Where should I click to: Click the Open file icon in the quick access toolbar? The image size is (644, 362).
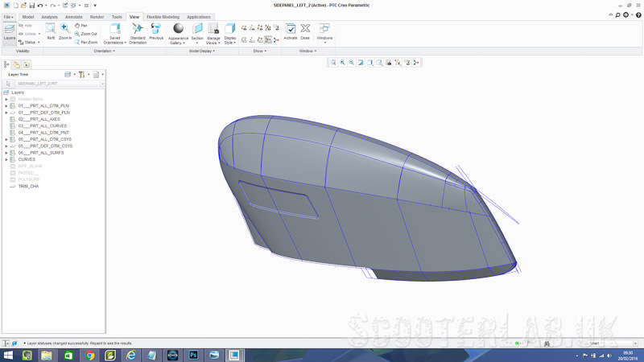[x=23, y=6]
